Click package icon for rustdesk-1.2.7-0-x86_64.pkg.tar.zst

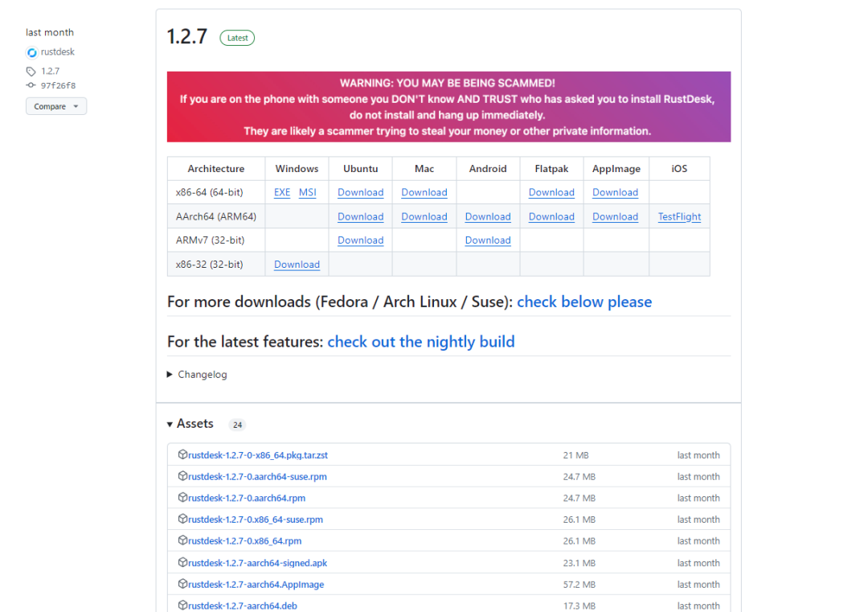pos(182,454)
